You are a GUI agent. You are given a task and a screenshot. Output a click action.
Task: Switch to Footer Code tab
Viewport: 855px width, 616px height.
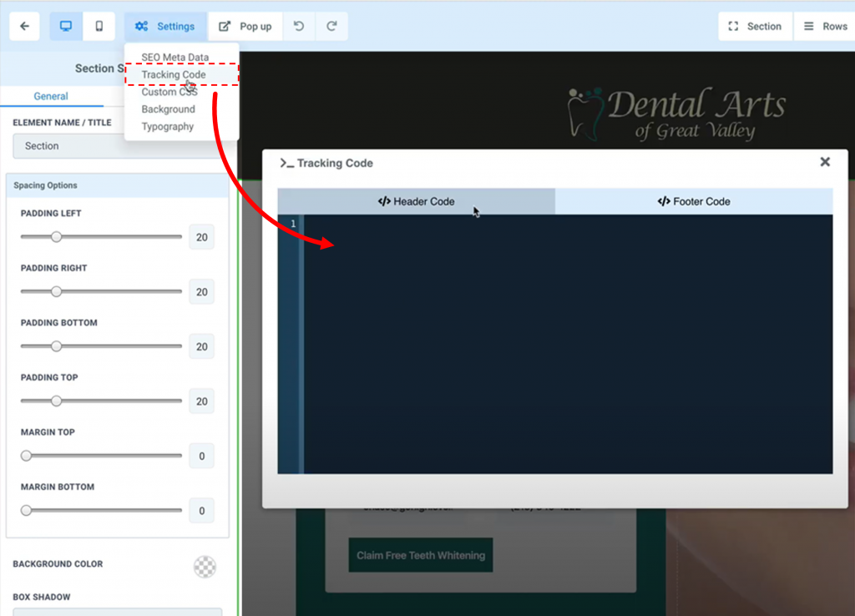pos(694,201)
